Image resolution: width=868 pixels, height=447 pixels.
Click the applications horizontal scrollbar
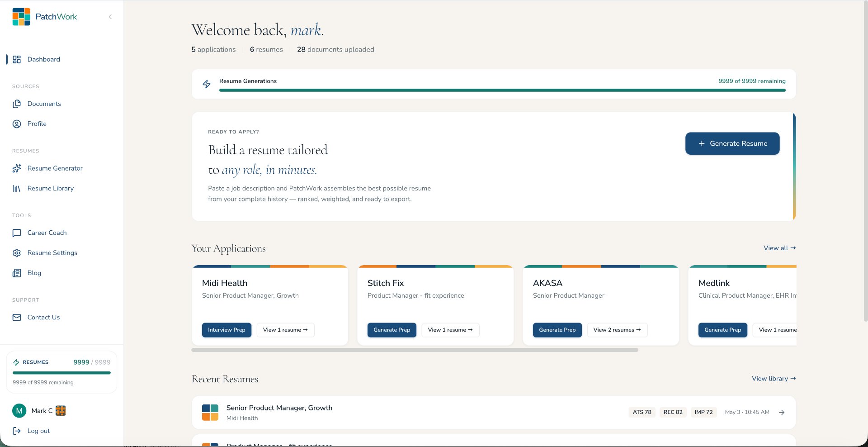coord(415,350)
